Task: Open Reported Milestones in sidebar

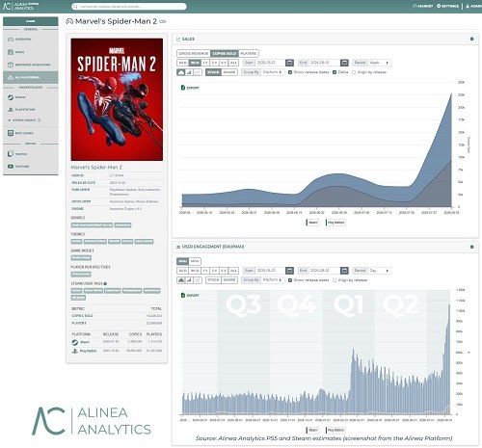Action: coord(31,65)
